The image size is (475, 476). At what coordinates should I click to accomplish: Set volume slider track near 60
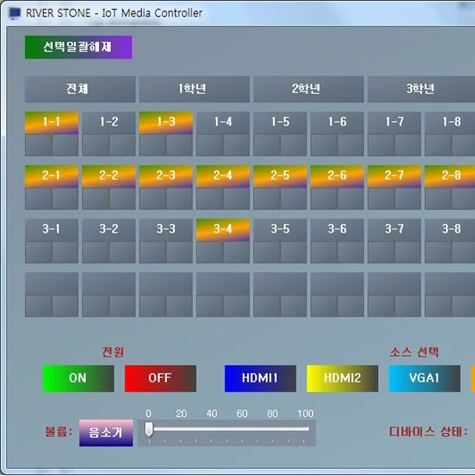[x=242, y=428]
